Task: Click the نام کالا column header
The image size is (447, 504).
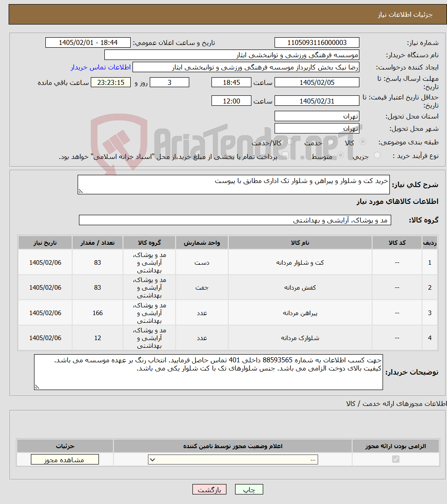Action: point(300,242)
